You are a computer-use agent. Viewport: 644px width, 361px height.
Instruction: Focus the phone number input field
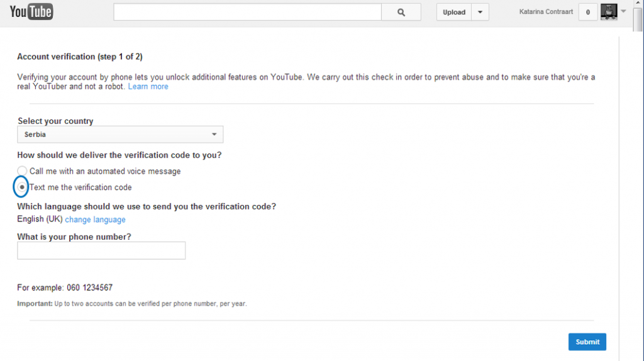(101, 250)
